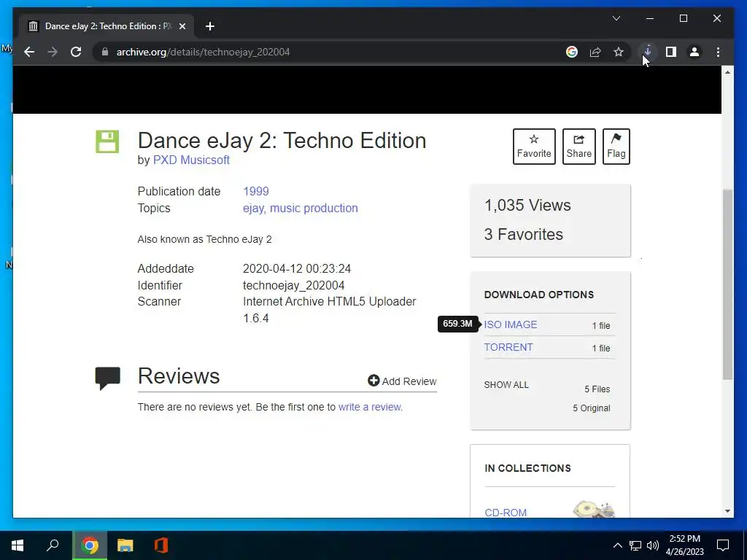Click the identifier text technoejay_202004

click(x=293, y=285)
